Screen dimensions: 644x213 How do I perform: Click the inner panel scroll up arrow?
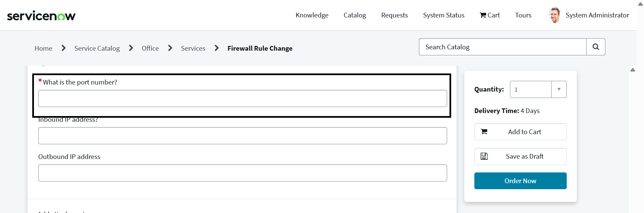tap(633, 70)
